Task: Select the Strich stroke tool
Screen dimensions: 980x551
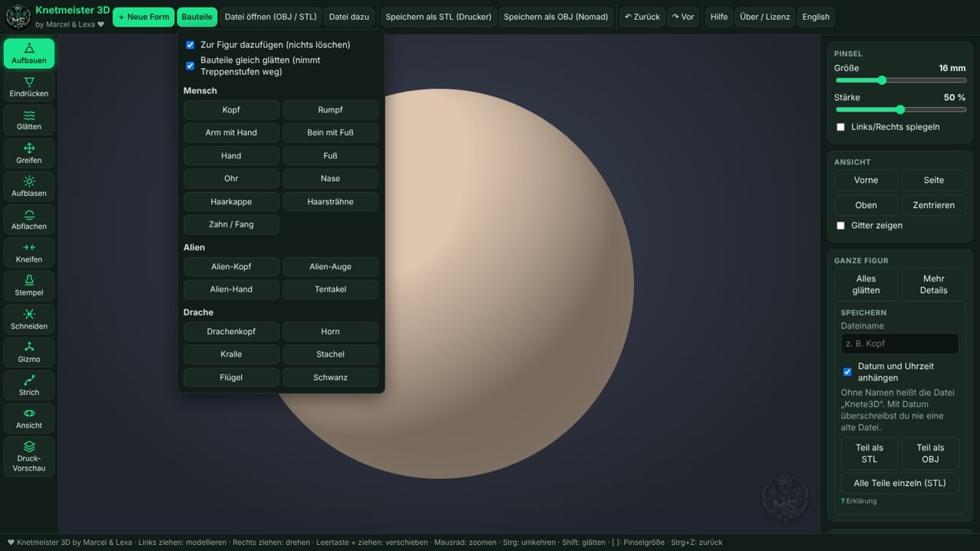Action: pyautogui.click(x=29, y=385)
